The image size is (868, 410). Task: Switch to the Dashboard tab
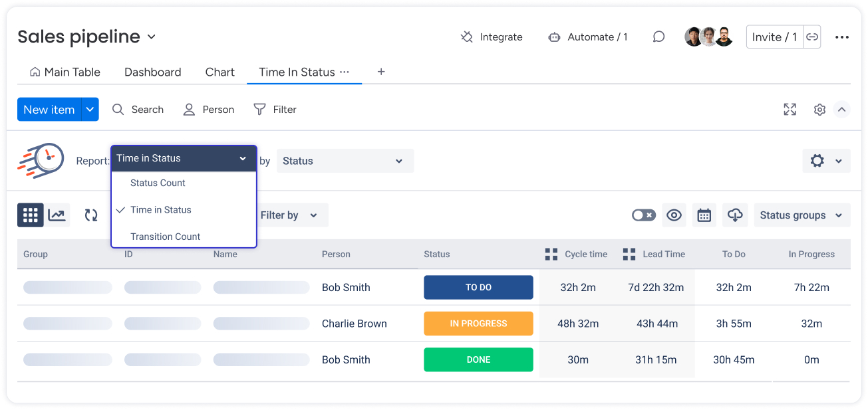pos(152,72)
